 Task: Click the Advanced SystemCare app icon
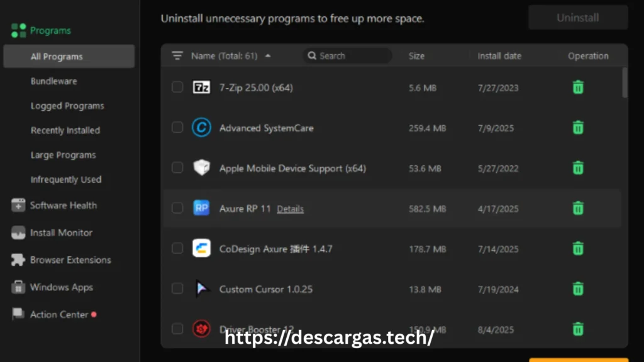pos(201,128)
